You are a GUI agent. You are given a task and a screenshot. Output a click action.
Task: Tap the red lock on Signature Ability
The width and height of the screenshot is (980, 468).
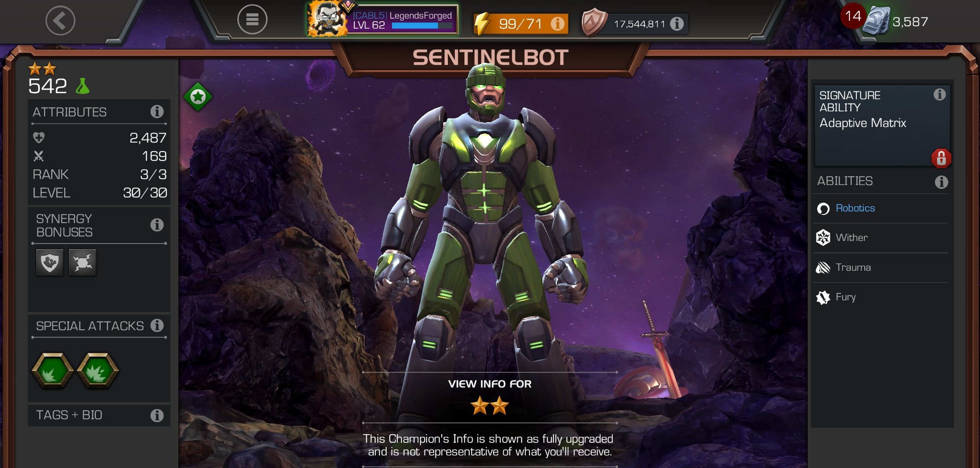coord(941,158)
